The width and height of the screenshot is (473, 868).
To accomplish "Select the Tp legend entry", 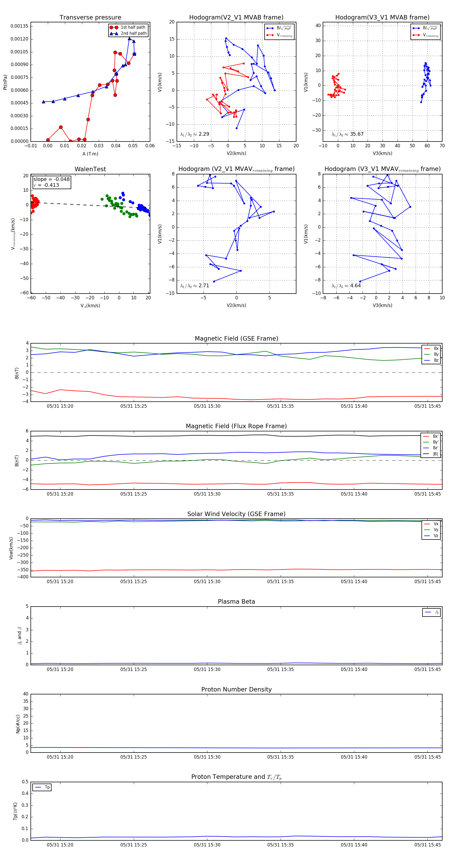I will click(x=42, y=788).
